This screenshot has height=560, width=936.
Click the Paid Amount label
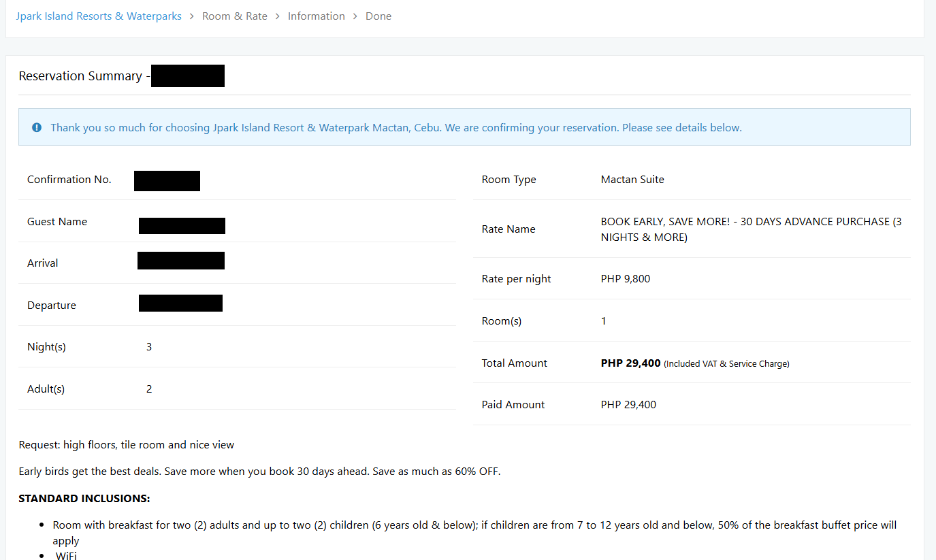click(513, 405)
